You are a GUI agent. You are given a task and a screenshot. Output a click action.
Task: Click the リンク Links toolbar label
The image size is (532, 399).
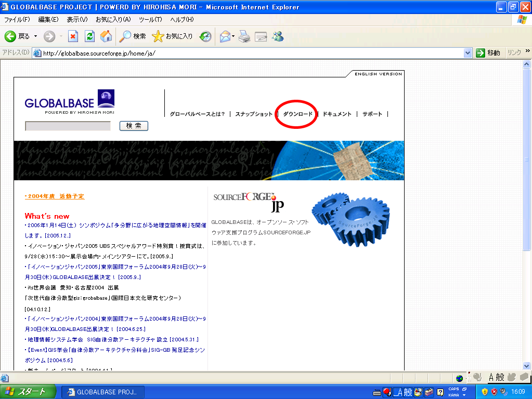tap(514, 52)
